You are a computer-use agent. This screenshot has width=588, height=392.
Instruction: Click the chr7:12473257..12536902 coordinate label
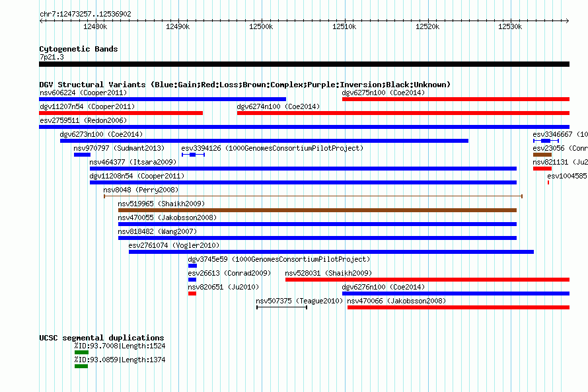pos(85,15)
